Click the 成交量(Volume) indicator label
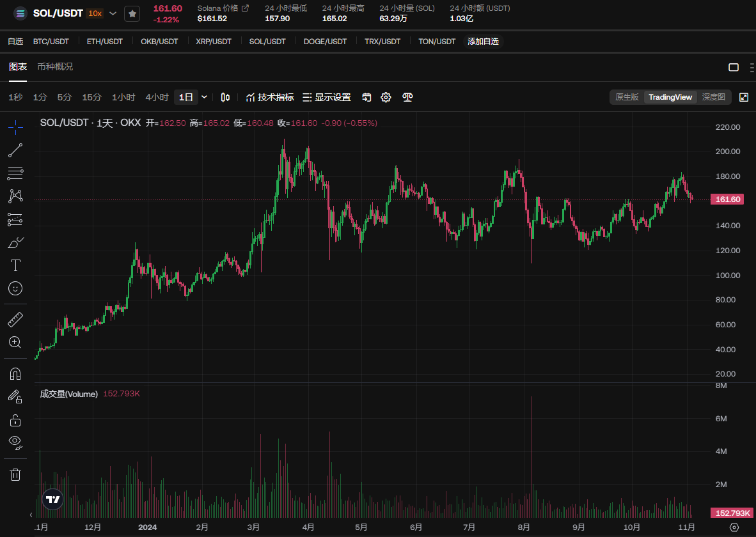The width and height of the screenshot is (756, 537). coord(68,394)
